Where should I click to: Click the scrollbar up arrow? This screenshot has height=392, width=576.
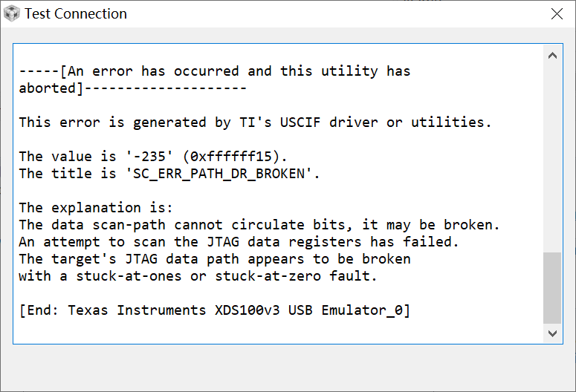tap(552, 56)
